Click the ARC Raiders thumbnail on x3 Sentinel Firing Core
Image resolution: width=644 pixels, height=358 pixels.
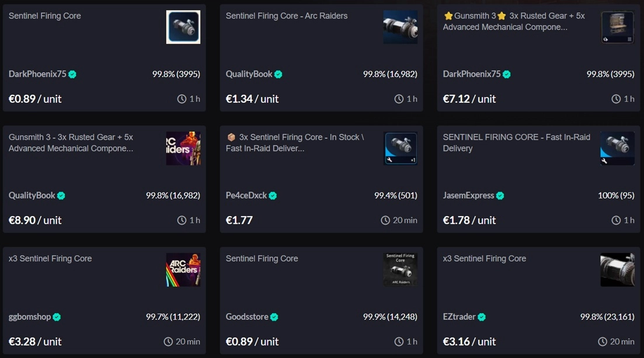(x=183, y=270)
